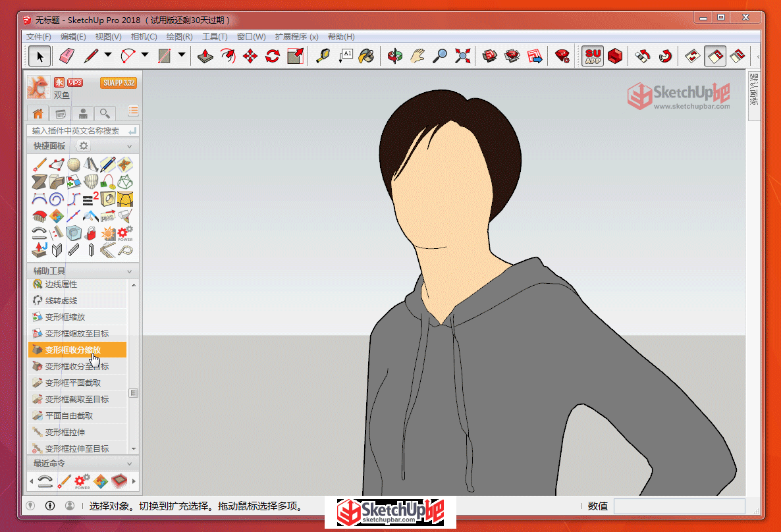Collapse the 快捷面板 section
781x532 pixels.
click(130, 146)
